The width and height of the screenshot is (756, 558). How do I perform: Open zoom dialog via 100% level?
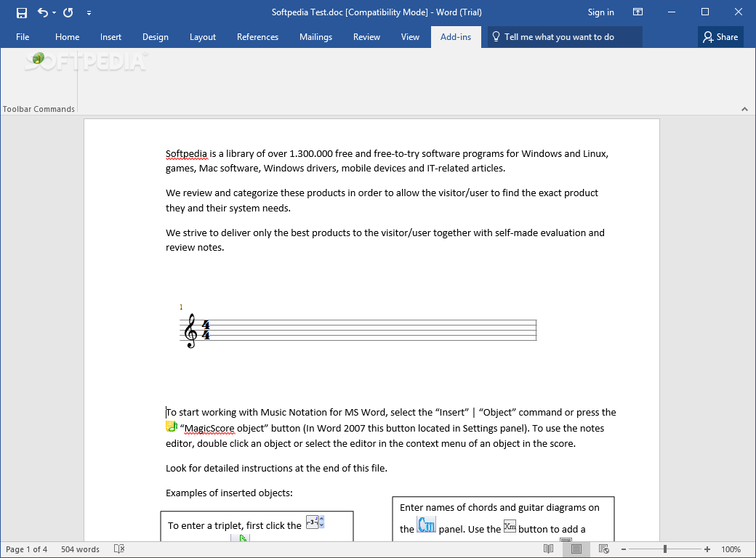pos(731,549)
